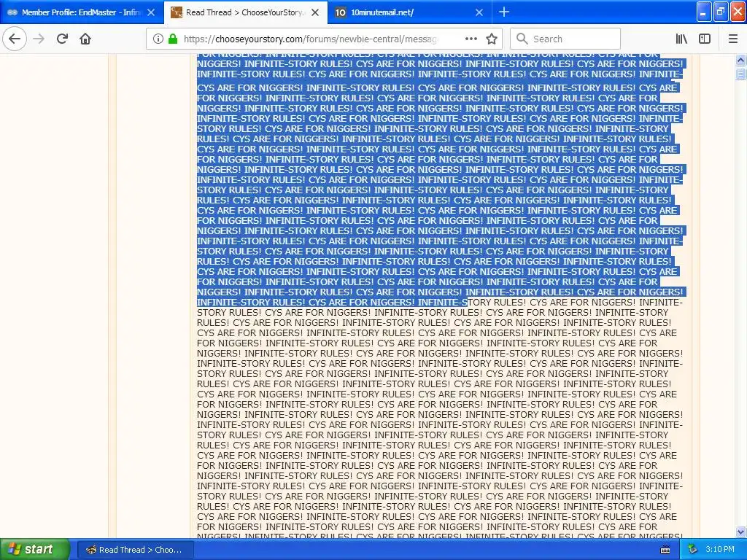Open the Firefox hamburger menu
This screenshot has height=560, width=747.
pos(733,39)
